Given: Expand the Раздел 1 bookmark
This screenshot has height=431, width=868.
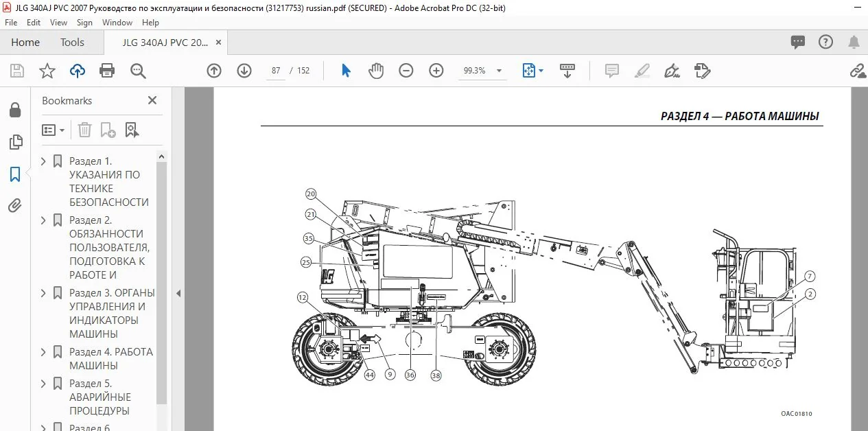Looking at the screenshot, I should point(44,161).
